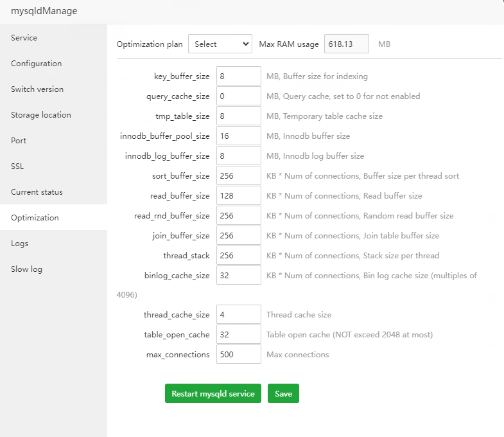The height and width of the screenshot is (437, 504).
Task: Open the Service tab
Action: coord(24,38)
